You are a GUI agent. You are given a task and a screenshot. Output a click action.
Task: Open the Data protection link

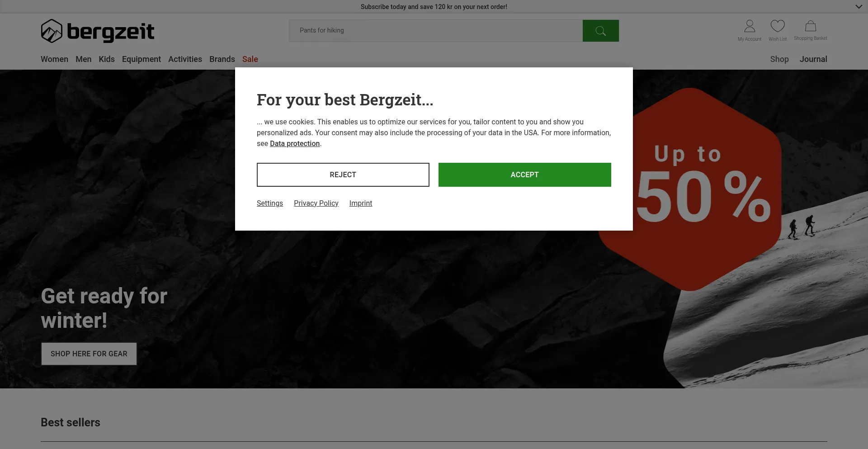coord(295,143)
